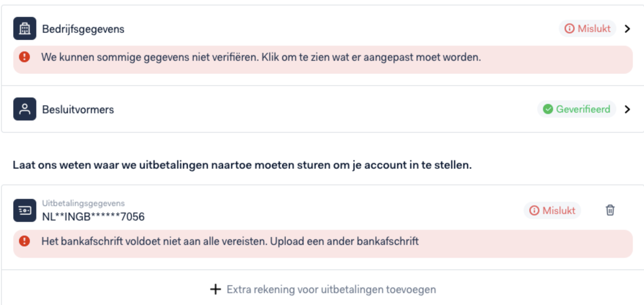Click the Uitbetalingsgegevens payout card icon
The width and height of the screenshot is (644, 305).
(25, 210)
